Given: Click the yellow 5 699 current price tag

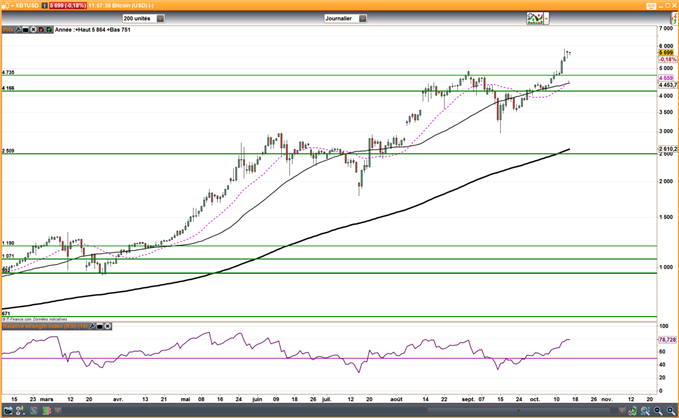Looking at the screenshot, I should (x=666, y=52).
